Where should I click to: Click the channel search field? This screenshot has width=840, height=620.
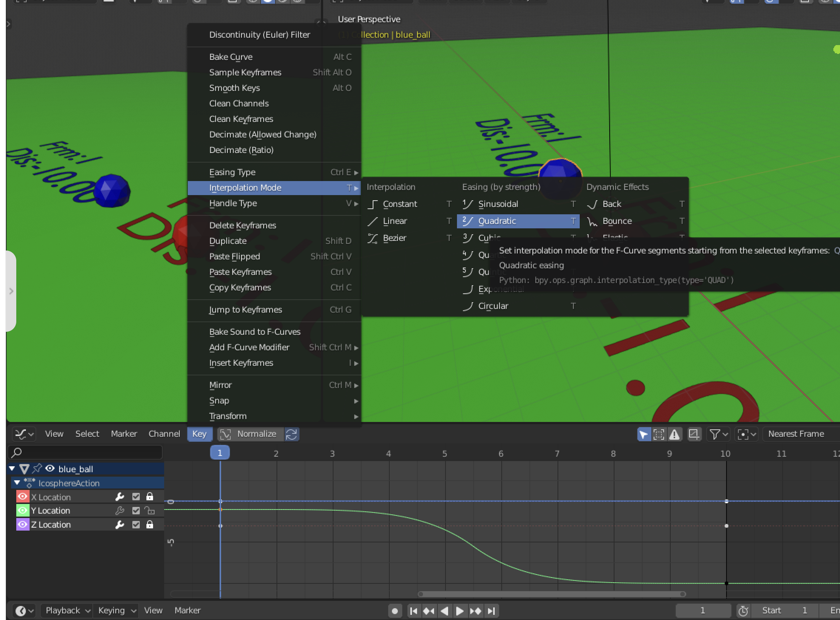(x=85, y=453)
